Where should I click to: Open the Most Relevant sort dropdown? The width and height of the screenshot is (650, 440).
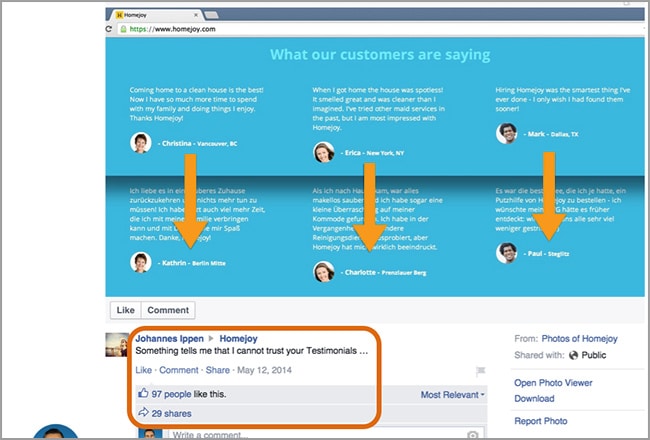(452, 395)
